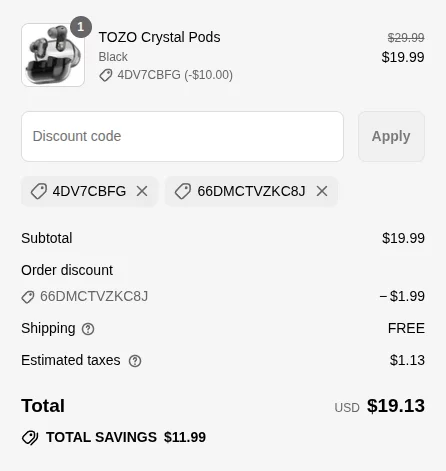Click the Discount code input field

coord(182,136)
